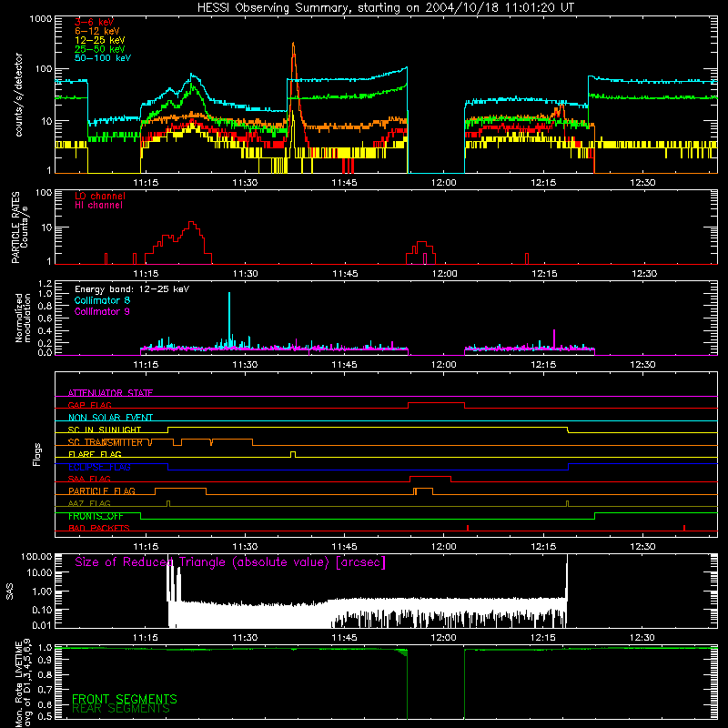Click the SAS axis label

coord(10,591)
